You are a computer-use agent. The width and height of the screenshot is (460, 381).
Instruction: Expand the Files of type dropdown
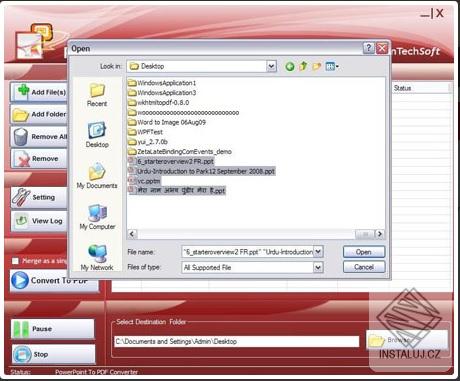(x=318, y=267)
